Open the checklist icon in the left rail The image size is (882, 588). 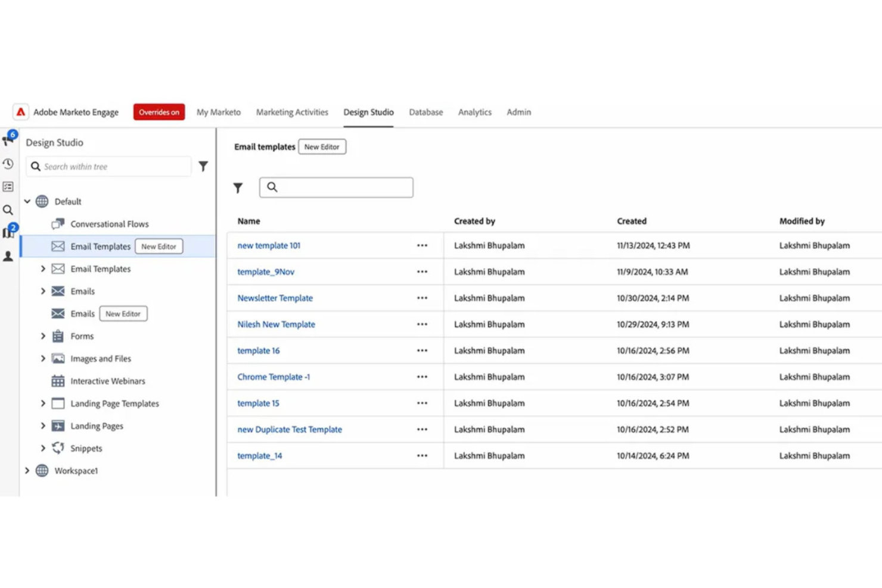8,187
